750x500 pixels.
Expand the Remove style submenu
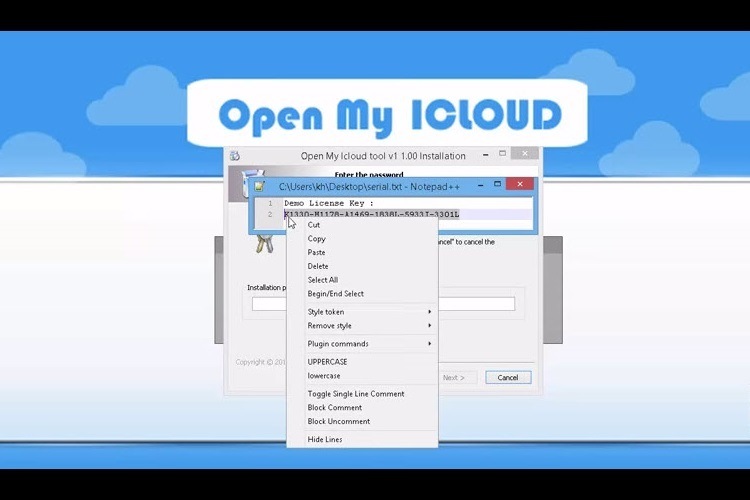pyautogui.click(x=362, y=326)
